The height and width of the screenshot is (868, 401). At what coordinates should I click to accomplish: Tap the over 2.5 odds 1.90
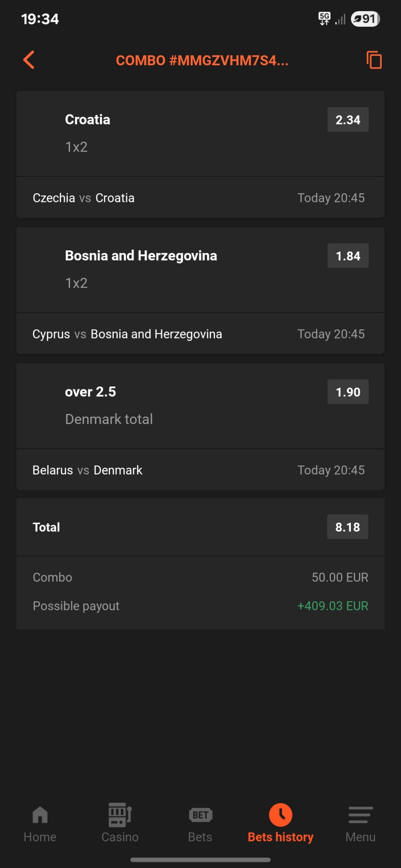(348, 392)
